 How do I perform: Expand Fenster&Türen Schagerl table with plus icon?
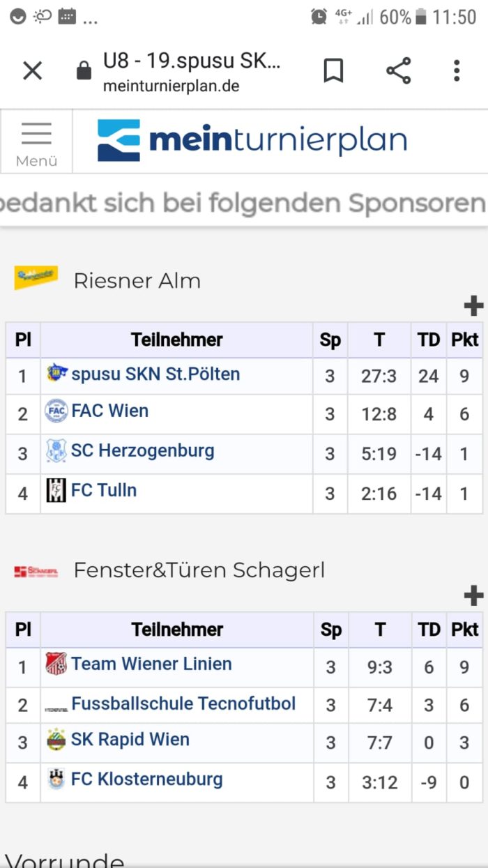point(473,595)
